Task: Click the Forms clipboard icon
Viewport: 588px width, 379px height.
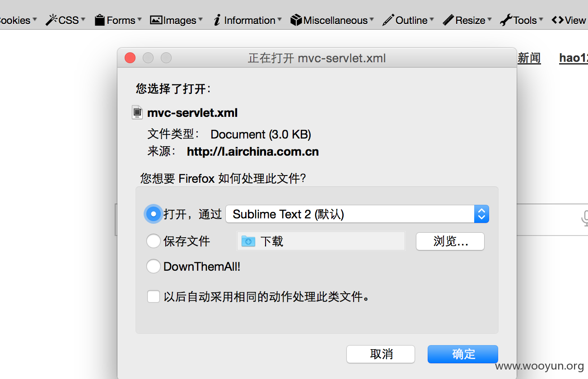Action: tap(100, 20)
